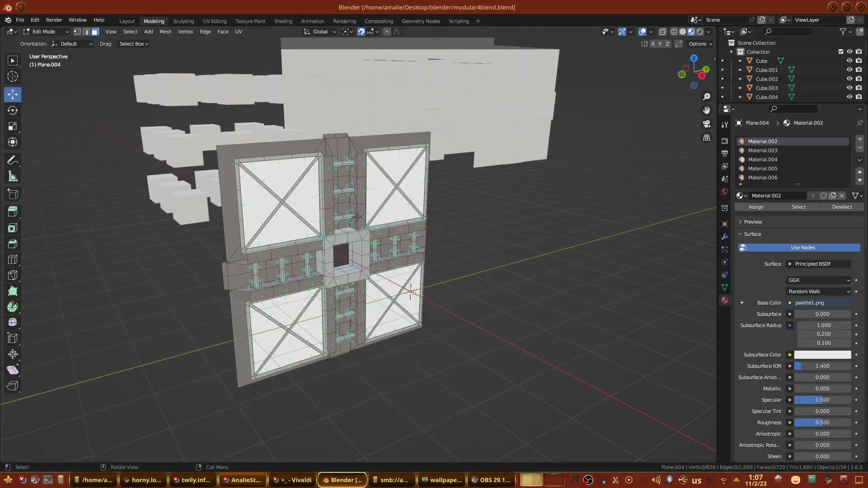Select the Scale tool
Screen dimensions: 868x488
[x=13, y=126]
